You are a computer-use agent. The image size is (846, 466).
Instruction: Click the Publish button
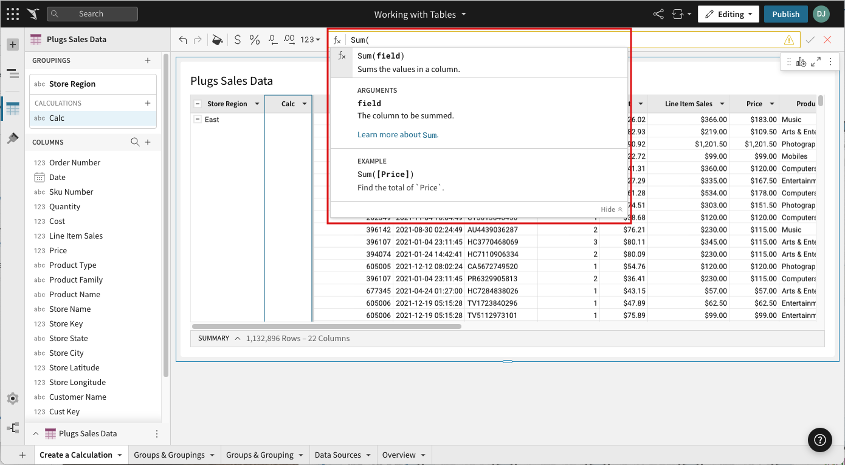785,14
